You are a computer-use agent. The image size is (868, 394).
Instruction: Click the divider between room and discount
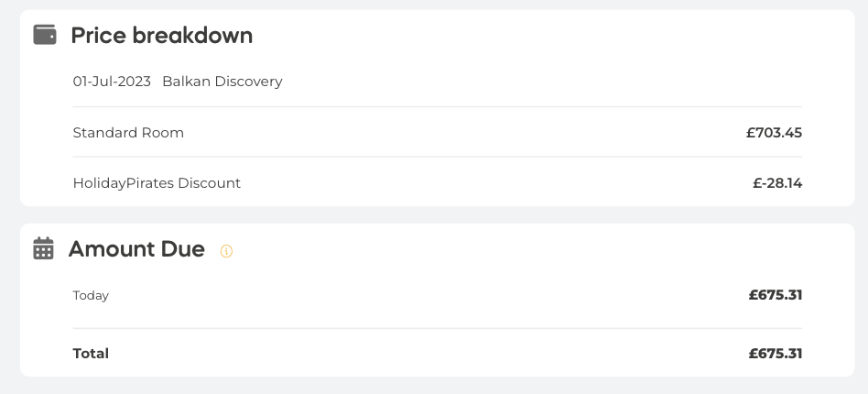pyautogui.click(x=438, y=157)
